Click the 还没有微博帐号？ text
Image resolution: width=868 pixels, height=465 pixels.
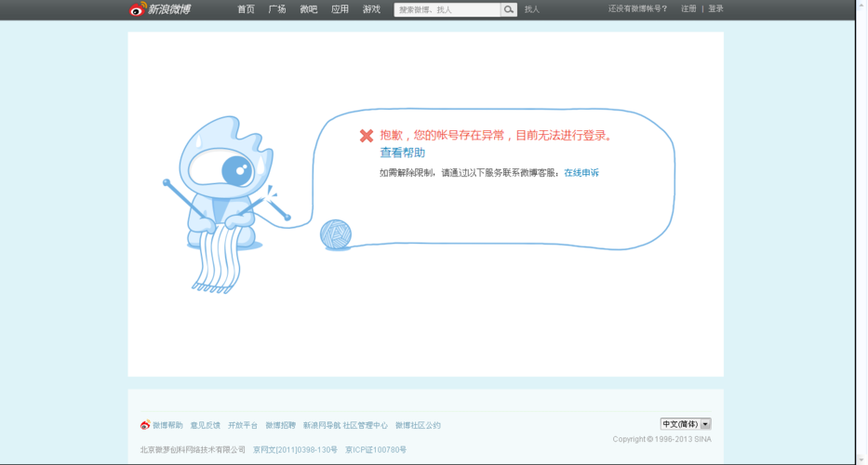[637, 9]
